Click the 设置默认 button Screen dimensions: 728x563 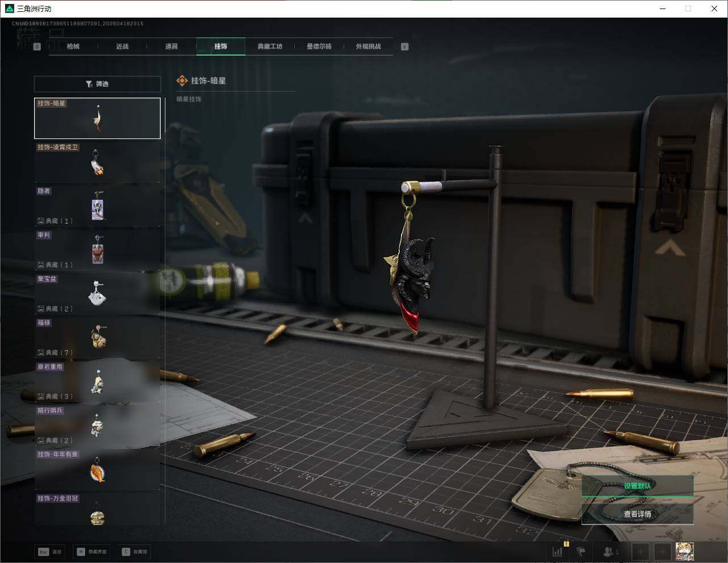pyautogui.click(x=637, y=486)
